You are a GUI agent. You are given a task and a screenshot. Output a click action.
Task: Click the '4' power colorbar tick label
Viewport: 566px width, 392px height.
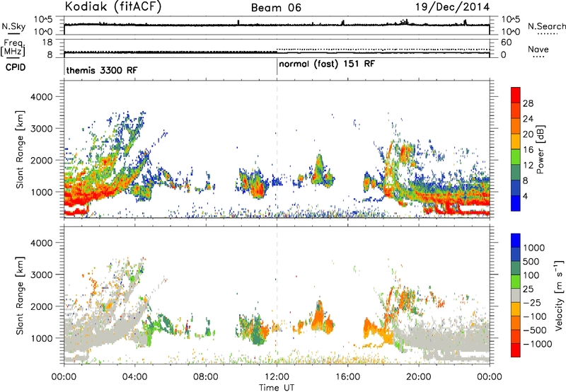(525, 196)
